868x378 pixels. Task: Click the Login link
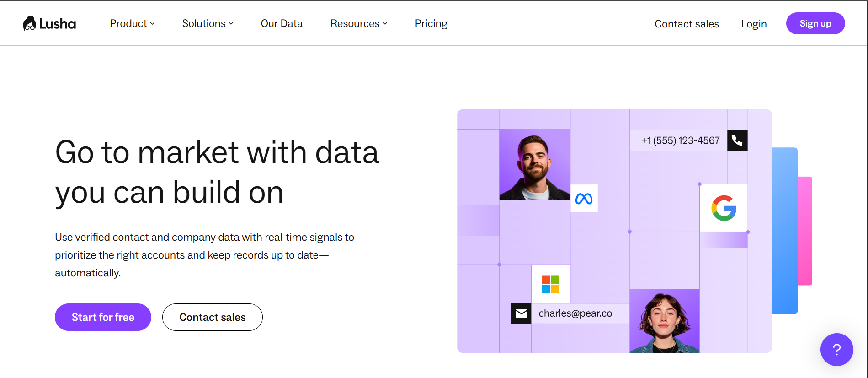[x=754, y=24]
